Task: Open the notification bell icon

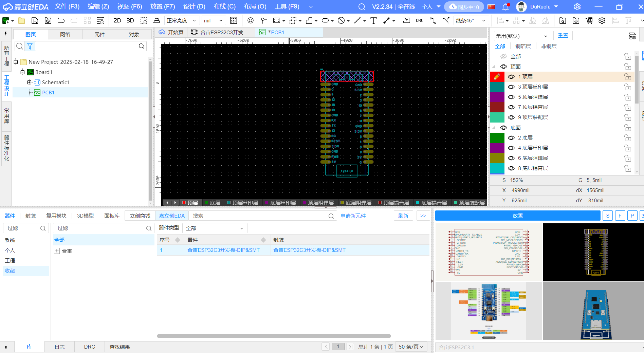Action: (x=505, y=7)
